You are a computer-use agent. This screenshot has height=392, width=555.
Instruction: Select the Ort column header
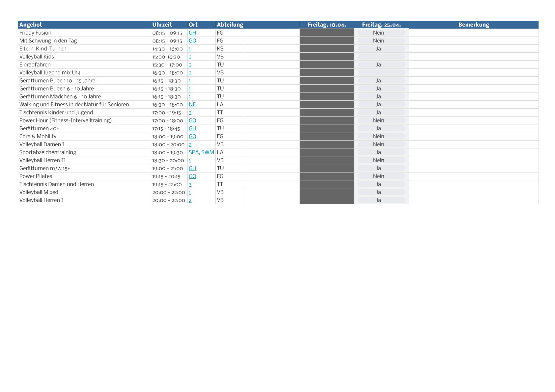tap(202, 25)
